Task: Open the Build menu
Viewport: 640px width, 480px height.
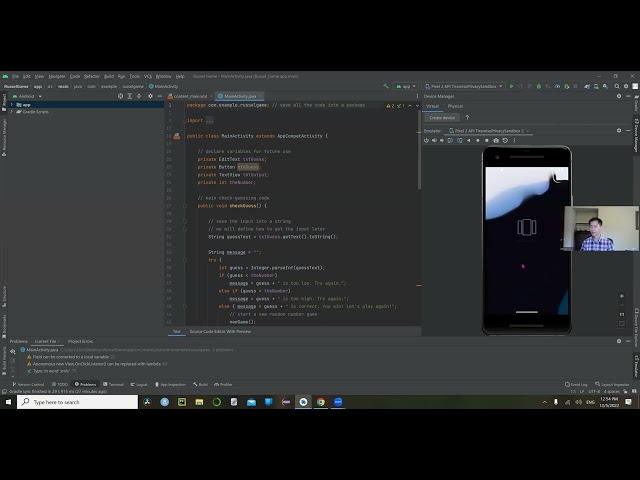Action: click(x=109, y=76)
